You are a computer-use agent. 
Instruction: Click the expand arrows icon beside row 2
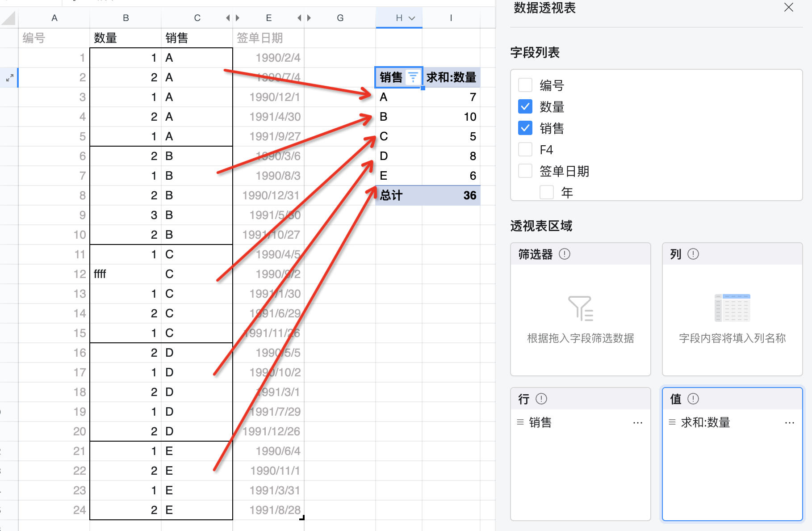click(x=9, y=78)
